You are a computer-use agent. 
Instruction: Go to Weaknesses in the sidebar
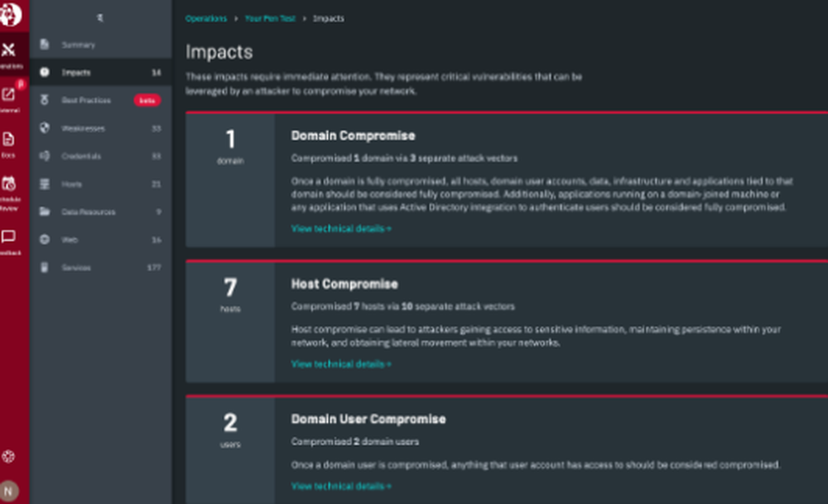click(x=82, y=128)
